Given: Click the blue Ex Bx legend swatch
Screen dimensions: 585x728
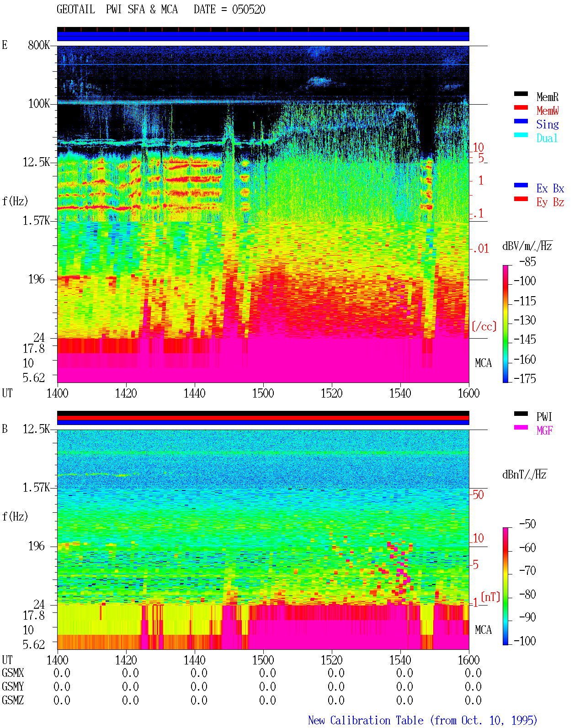Looking at the screenshot, I should pyautogui.click(x=521, y=186).
